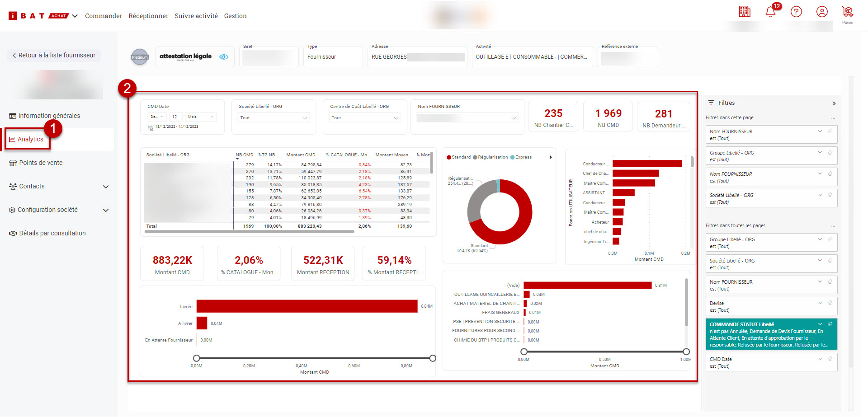Select Points de vente in sidebar

tap(41, 163)
